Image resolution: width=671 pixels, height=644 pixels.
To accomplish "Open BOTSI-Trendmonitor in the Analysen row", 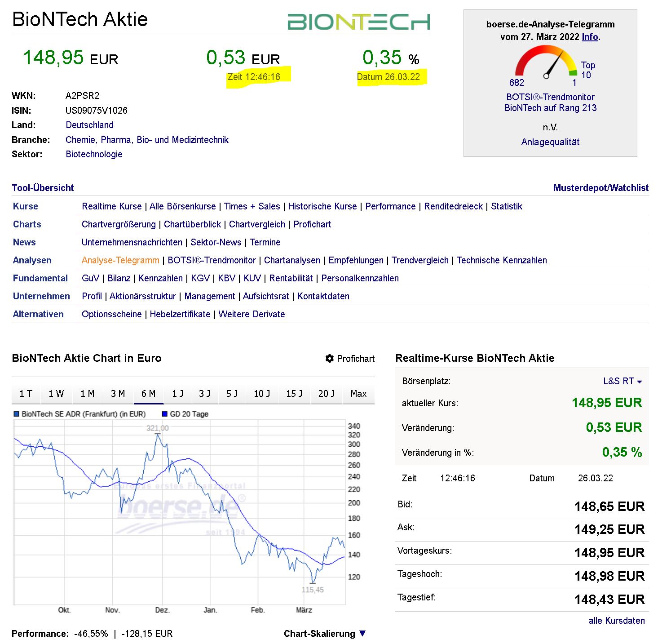I will tap(212, 260).
